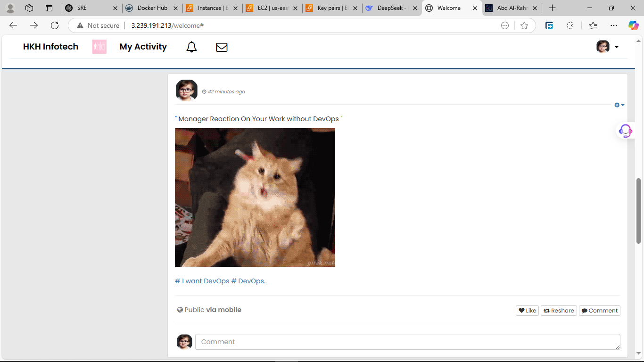This screenshot has width=644, height=362.
Task: Click the scrollbar down arrow
Action: [x=639, y=353]
